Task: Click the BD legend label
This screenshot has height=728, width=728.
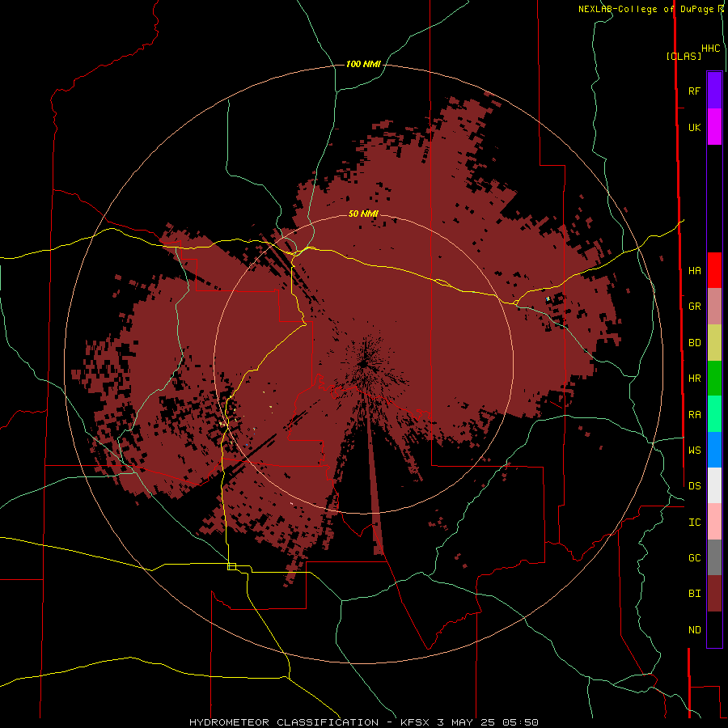Action: (694, 343)
